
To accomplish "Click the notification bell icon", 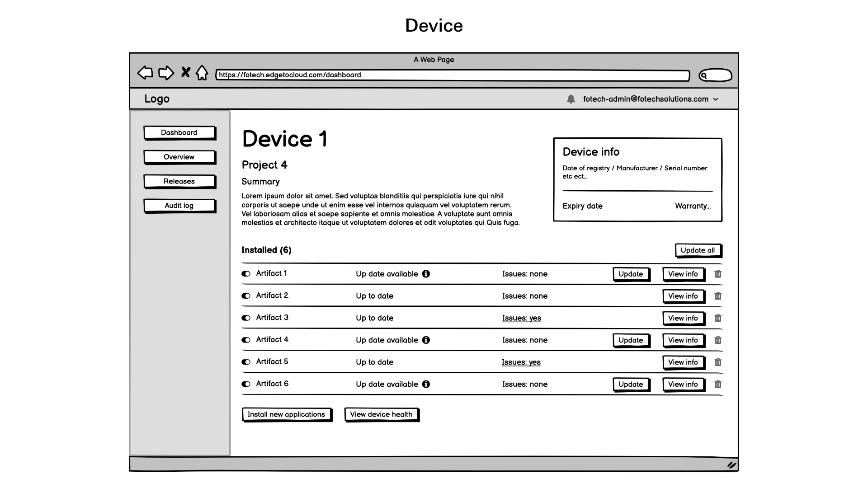I will pos(571,99).
